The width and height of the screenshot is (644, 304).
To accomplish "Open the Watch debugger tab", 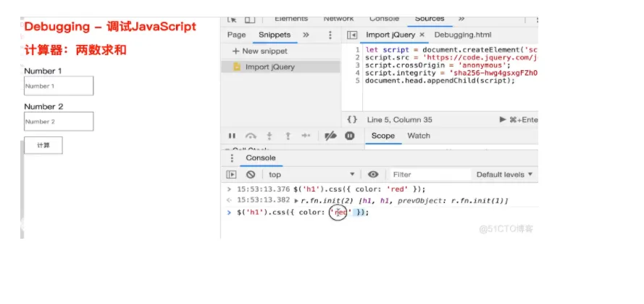I will [419, 136].
